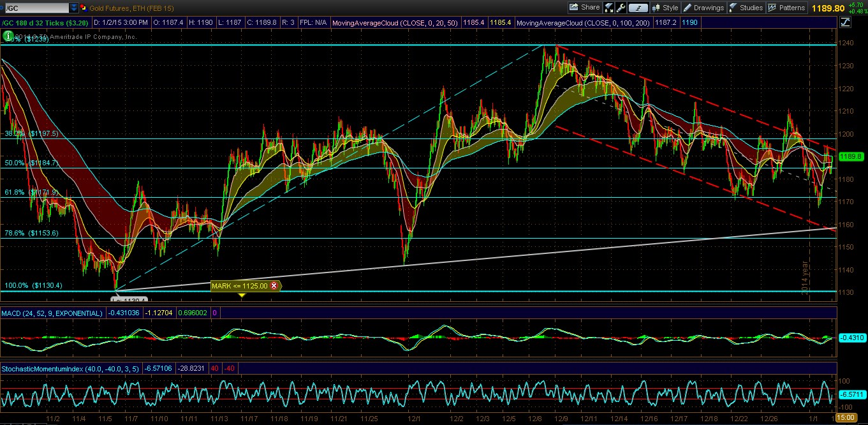Click the 50.0% ($1184.7) Fibonacci label
Viewport: 868px width, 425px height.
30,163
